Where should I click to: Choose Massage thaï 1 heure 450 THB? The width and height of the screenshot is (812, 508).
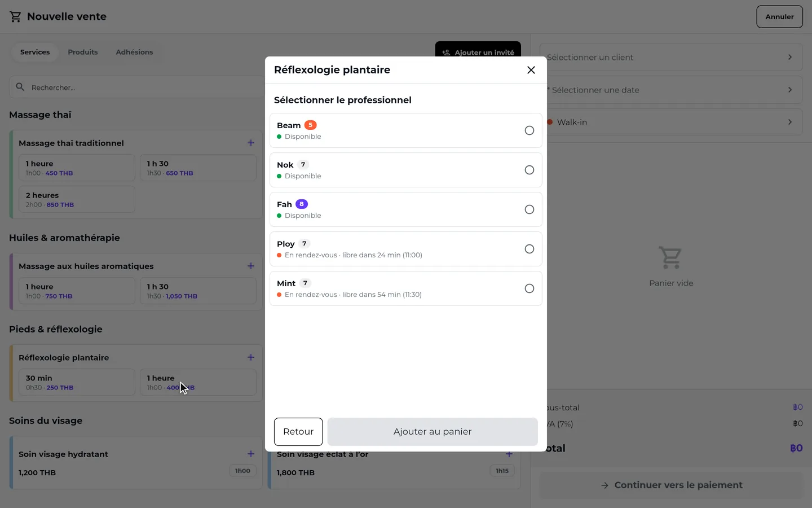[x=77, y=168]
